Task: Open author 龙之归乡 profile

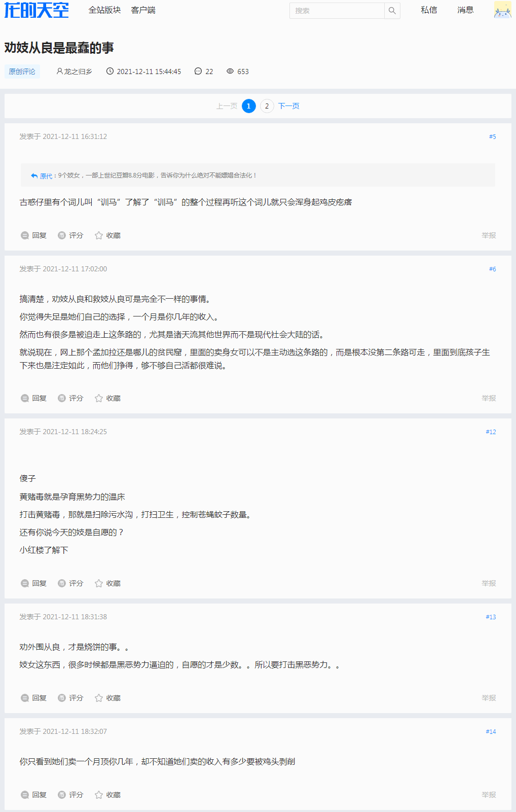Action: point(78,72)
